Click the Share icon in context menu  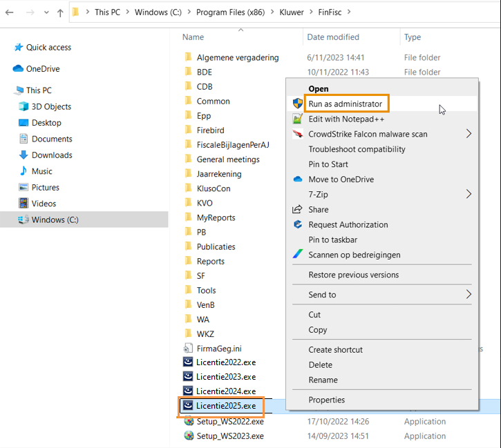click(x=298, y=209)
